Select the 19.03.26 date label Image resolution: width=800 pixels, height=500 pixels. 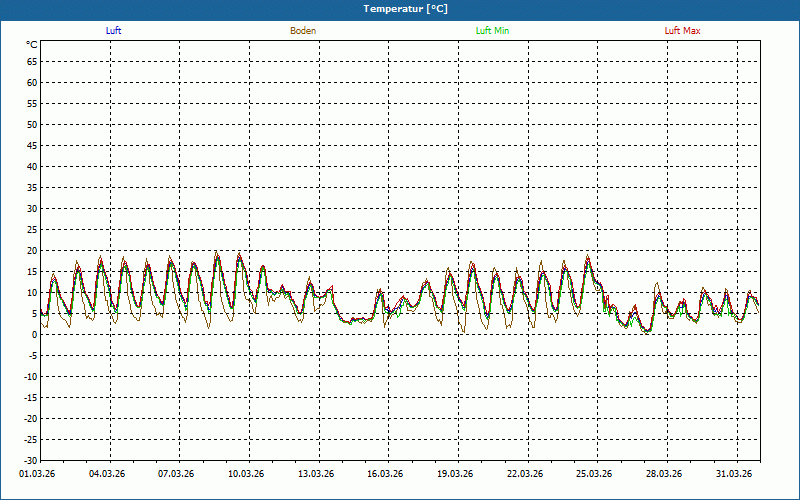[x=455, y=475]
